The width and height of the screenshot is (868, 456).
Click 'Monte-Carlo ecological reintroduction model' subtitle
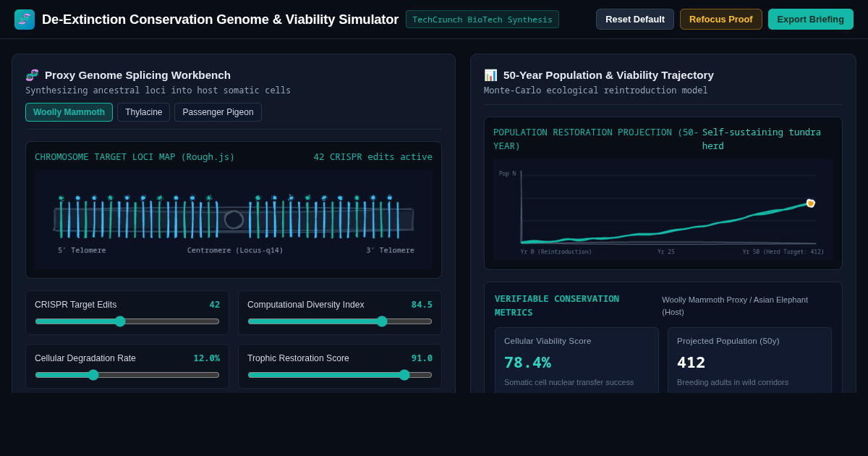[x=596, y=90]
